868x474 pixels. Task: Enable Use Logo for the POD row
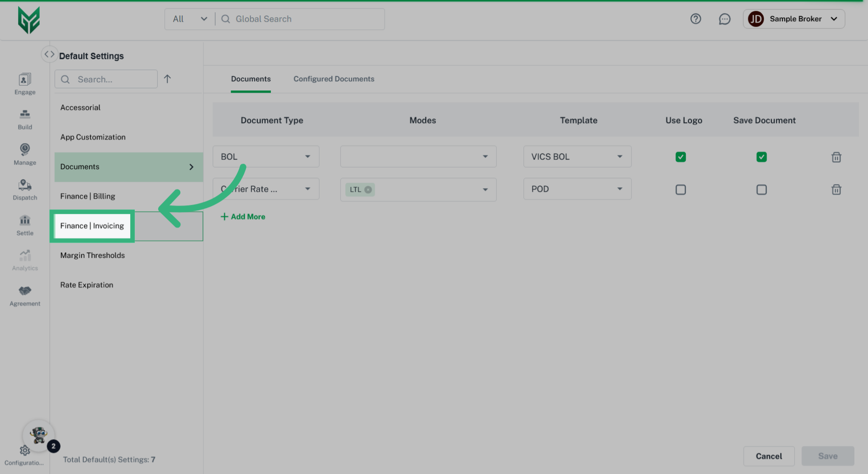point(680,190)
